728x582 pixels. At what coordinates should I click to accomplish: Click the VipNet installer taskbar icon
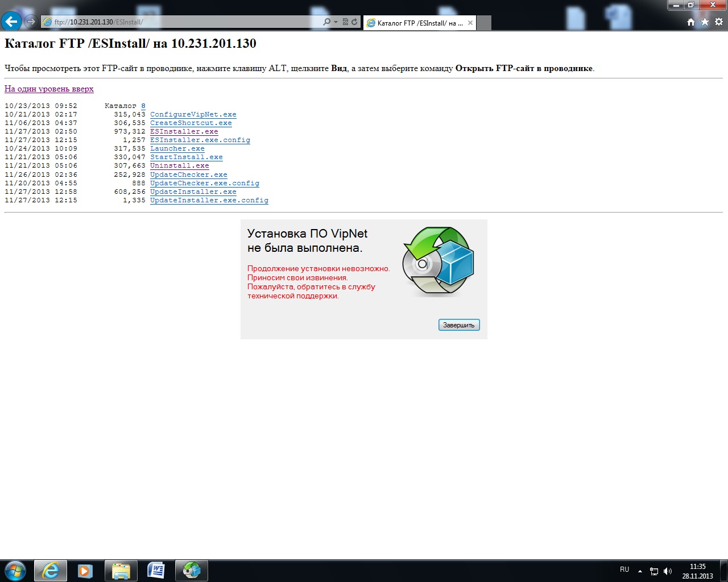pos(191,571)
